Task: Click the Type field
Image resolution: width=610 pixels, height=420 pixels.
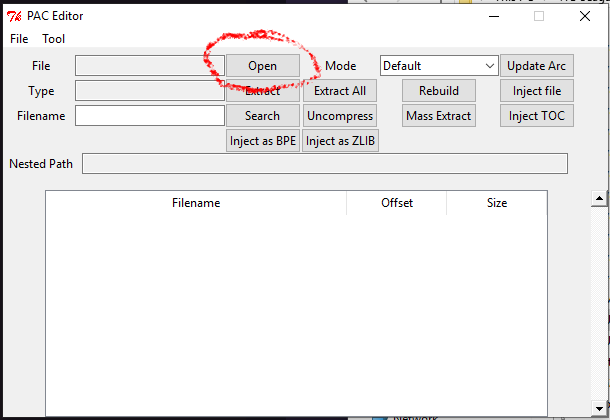Action: tap(150, 91)
